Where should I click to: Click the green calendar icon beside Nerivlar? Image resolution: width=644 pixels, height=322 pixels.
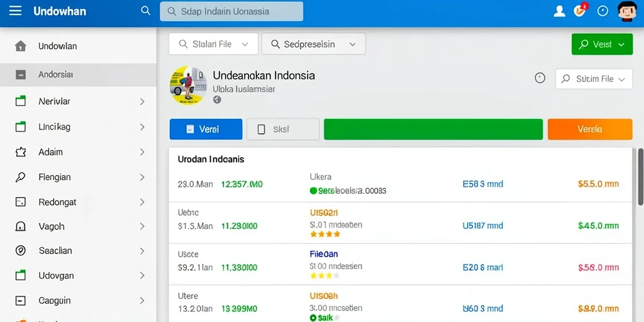(21, 101)
